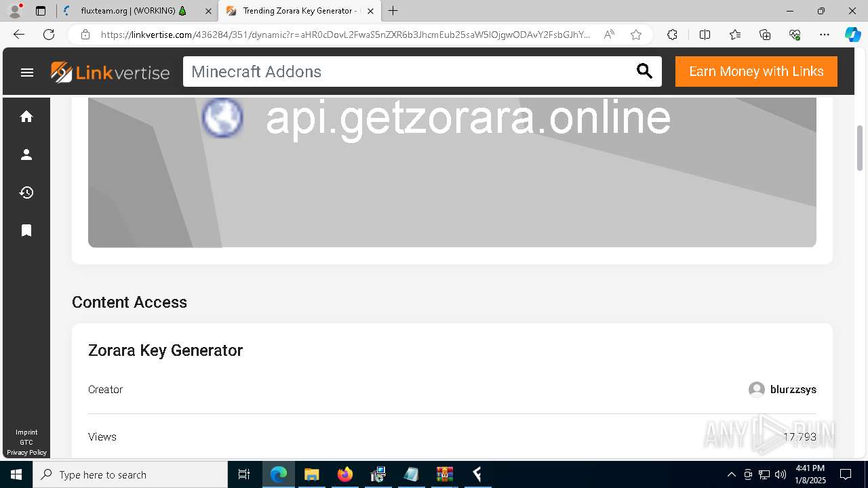Open the browser profile avatar

[14, 11]
